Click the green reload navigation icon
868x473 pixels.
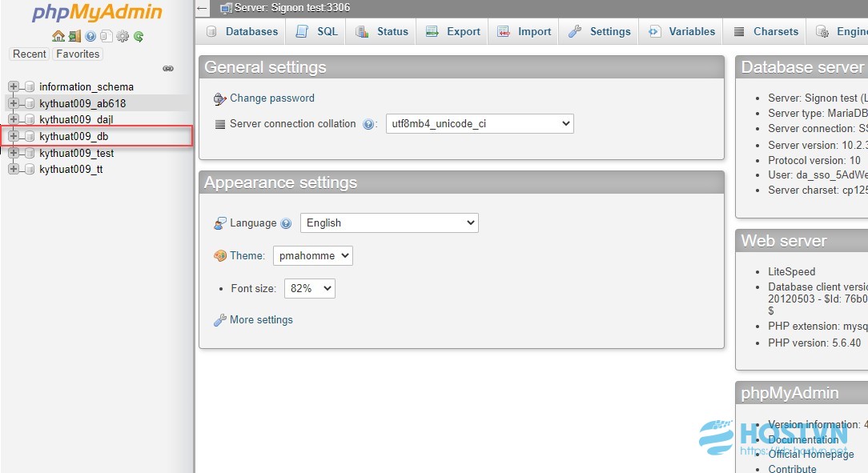[139, 37]
